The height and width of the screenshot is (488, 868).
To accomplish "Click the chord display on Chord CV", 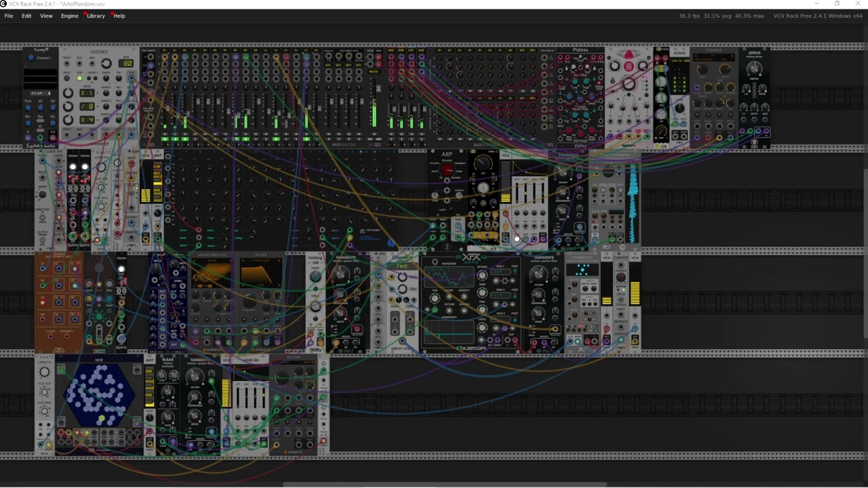I will [402, 266].
